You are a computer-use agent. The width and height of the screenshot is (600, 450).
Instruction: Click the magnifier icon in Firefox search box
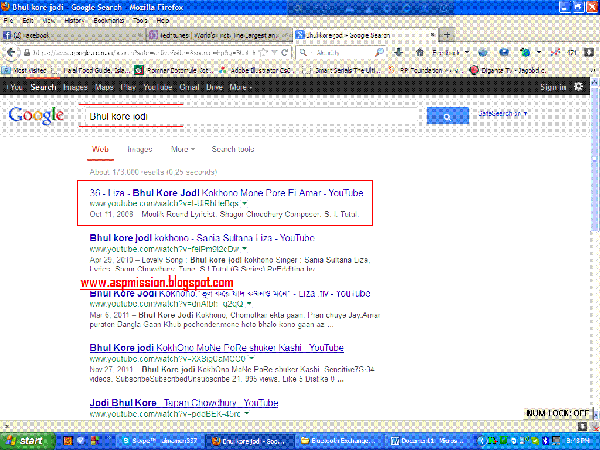379,52
